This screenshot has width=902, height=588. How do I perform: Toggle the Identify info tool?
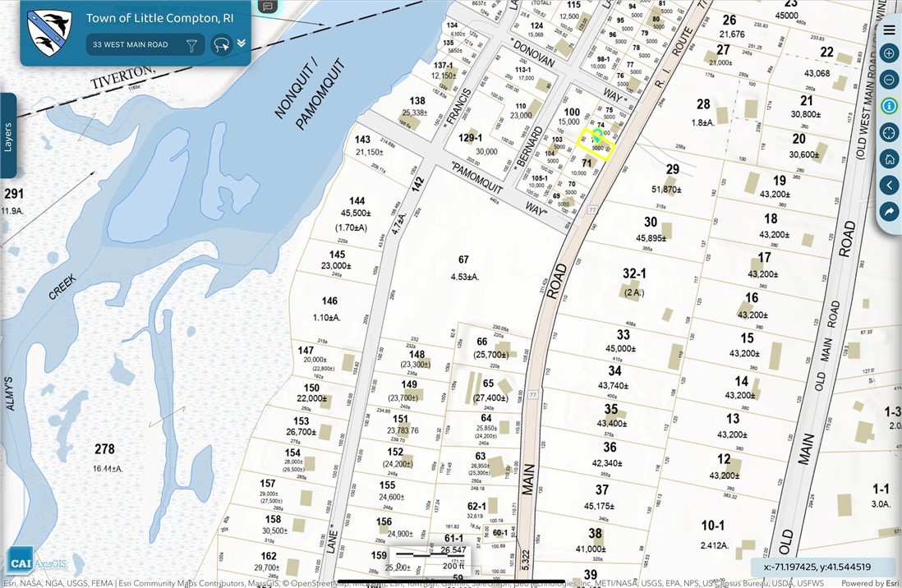(x=889, y=106)
